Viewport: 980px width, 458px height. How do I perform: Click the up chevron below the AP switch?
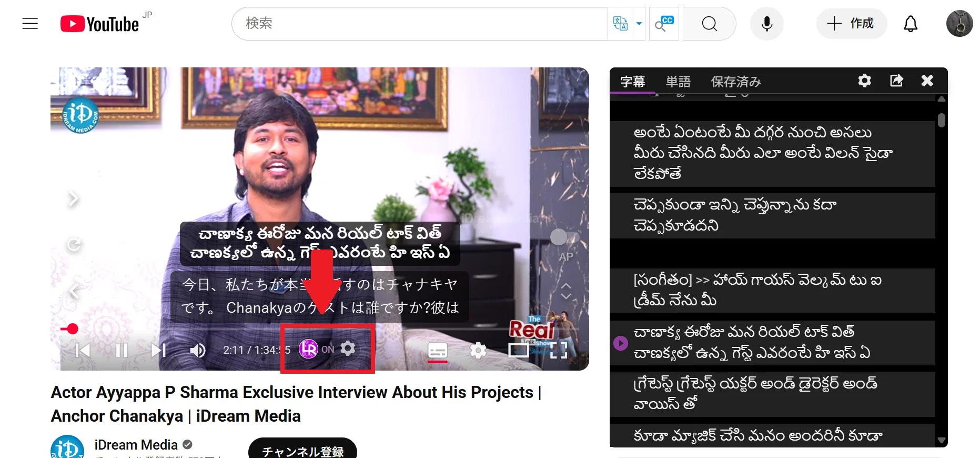(x=566, y=285)
